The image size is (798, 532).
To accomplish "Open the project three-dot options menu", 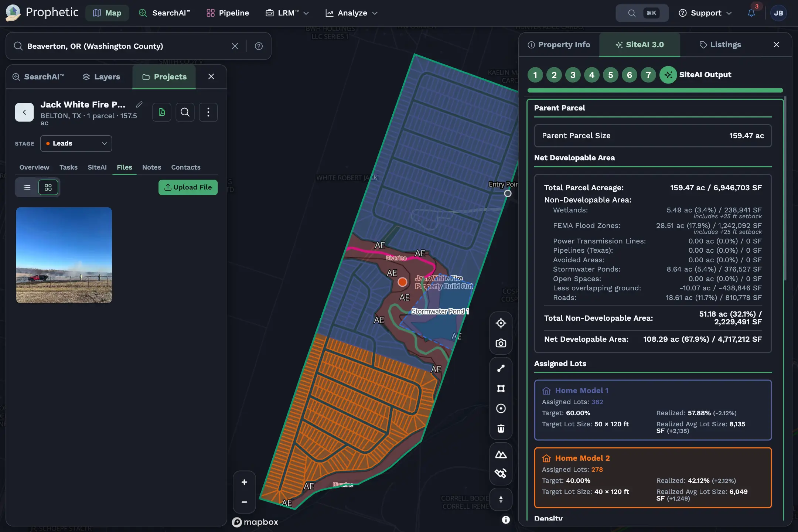I will tap(208, 112).
